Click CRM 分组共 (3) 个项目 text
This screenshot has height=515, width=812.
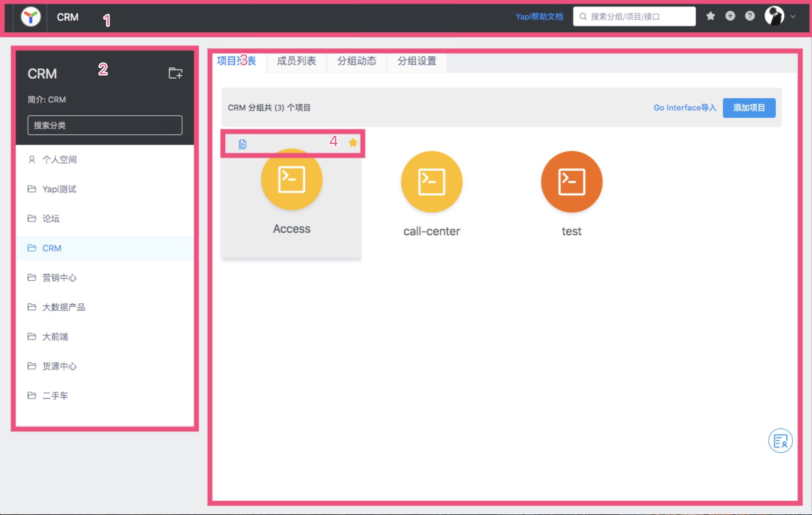tap(269, 108)
